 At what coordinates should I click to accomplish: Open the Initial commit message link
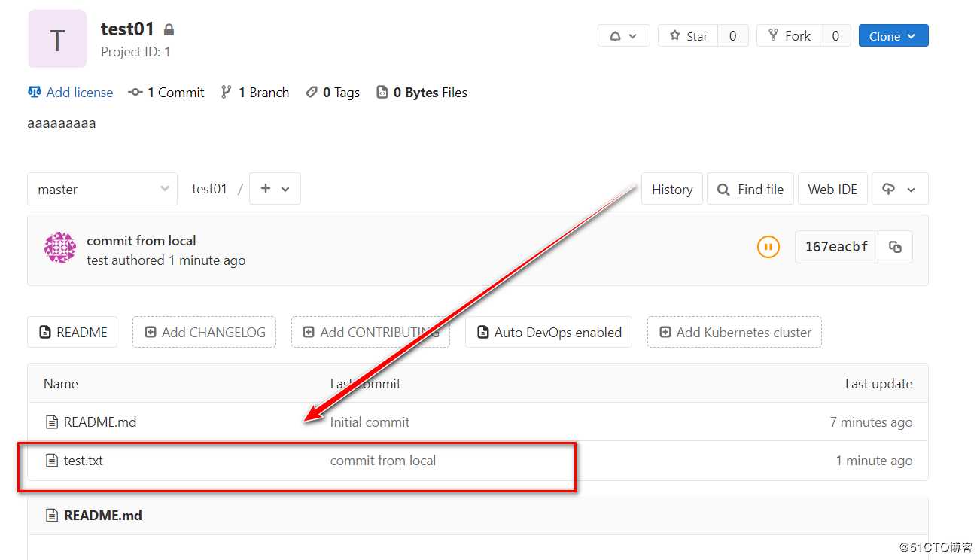tap(370, 422)
